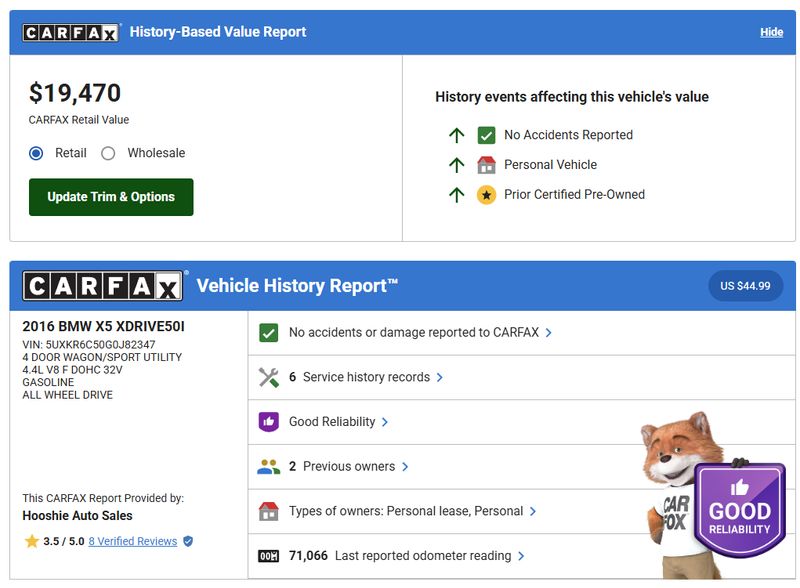This screenshot has height=588, width=800.
Task: Click the Prior Certified Pre-Owned star badge
Action: tap(486, 195)
